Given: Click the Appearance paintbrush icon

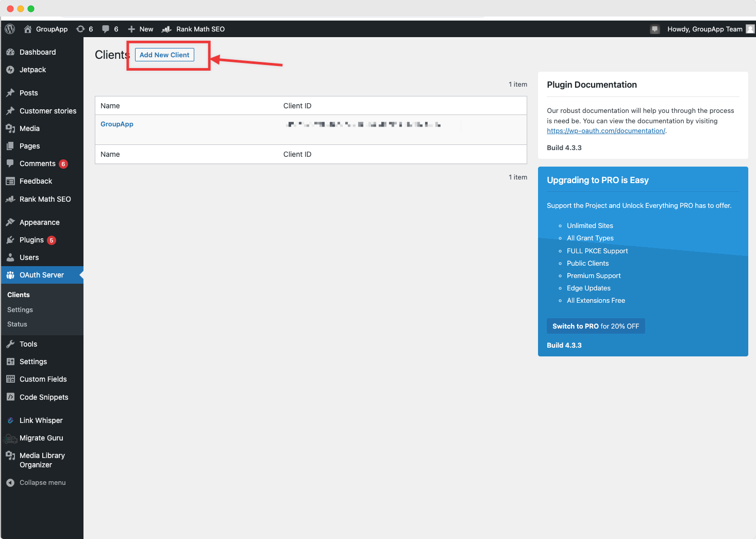Looking at the screenshot, I should (10, 222).
